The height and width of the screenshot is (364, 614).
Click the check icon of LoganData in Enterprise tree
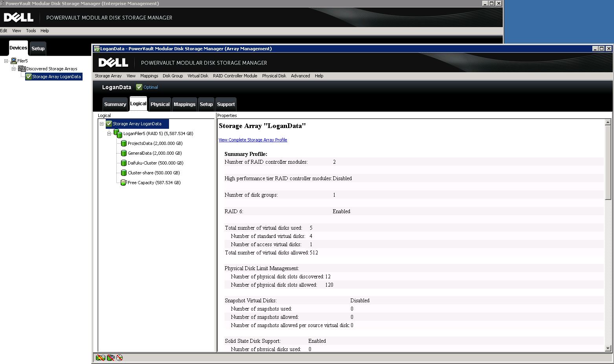tap(29, 77)
